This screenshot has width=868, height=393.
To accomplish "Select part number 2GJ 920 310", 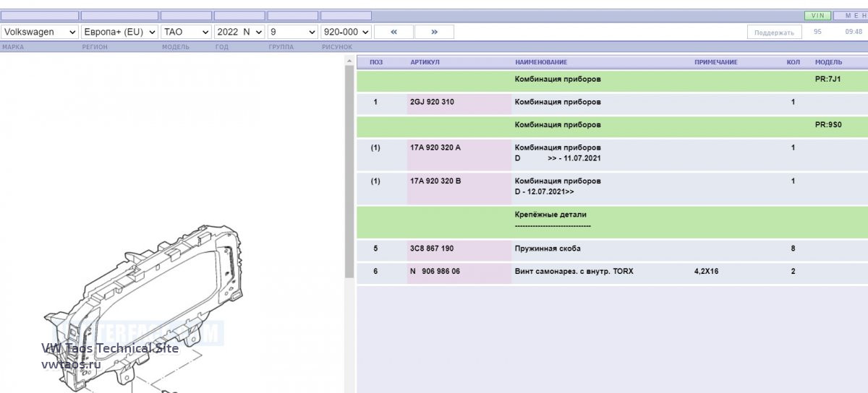I will [x=433, y=102].
